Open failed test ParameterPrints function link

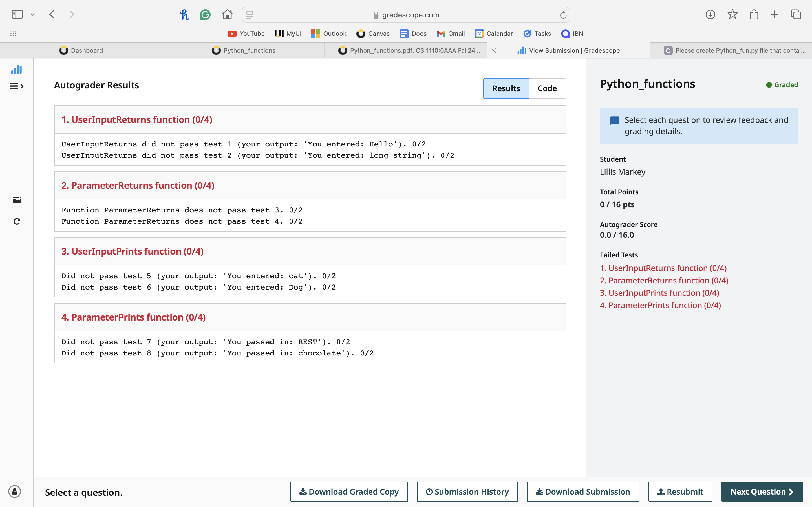coord(660,305)
